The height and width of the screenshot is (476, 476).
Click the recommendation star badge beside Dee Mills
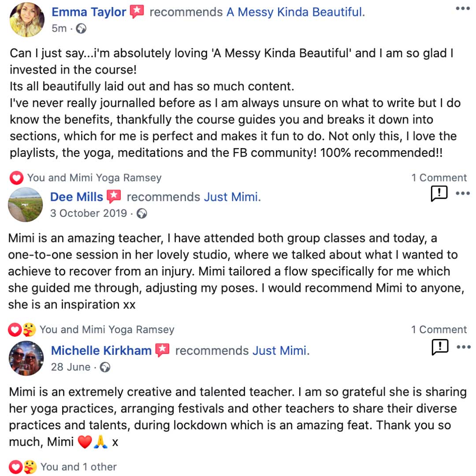coord(114,197)
